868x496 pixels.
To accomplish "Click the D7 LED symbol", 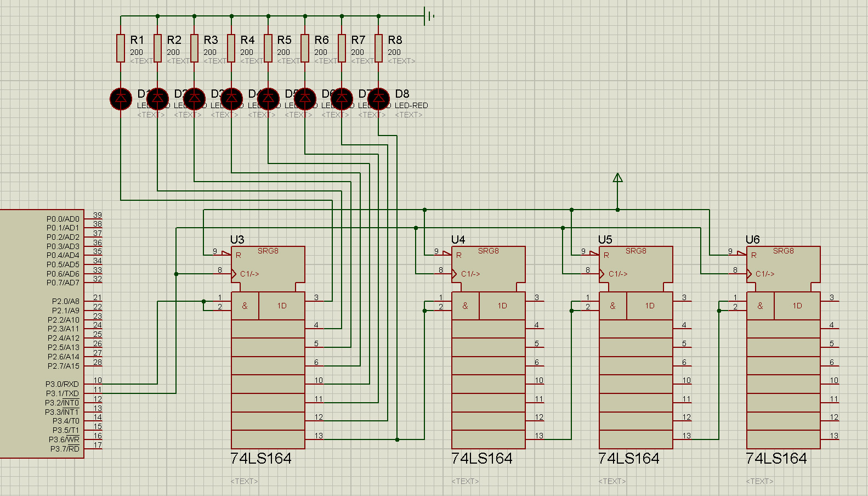I will [342, 99].
